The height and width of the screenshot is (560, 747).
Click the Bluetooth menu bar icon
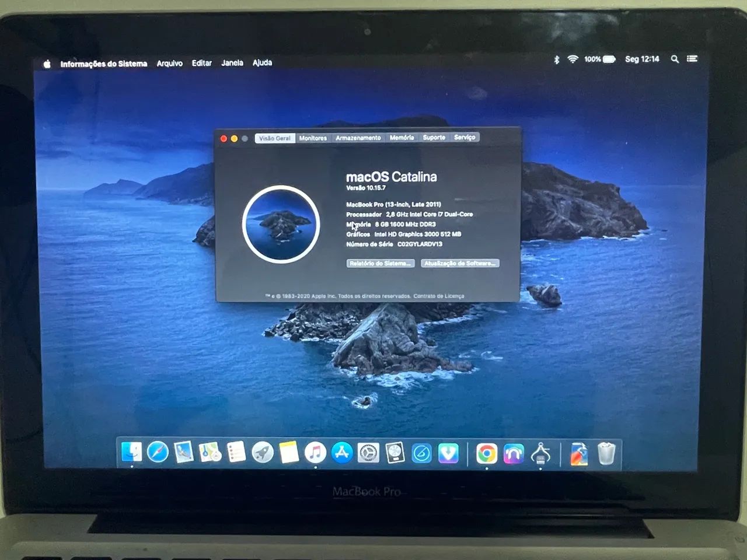[x=557, y=59]
